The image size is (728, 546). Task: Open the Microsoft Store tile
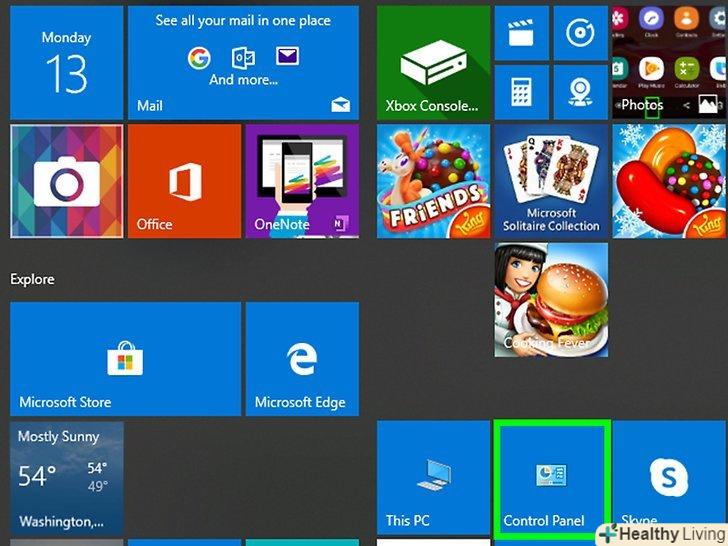click(125, 359)
